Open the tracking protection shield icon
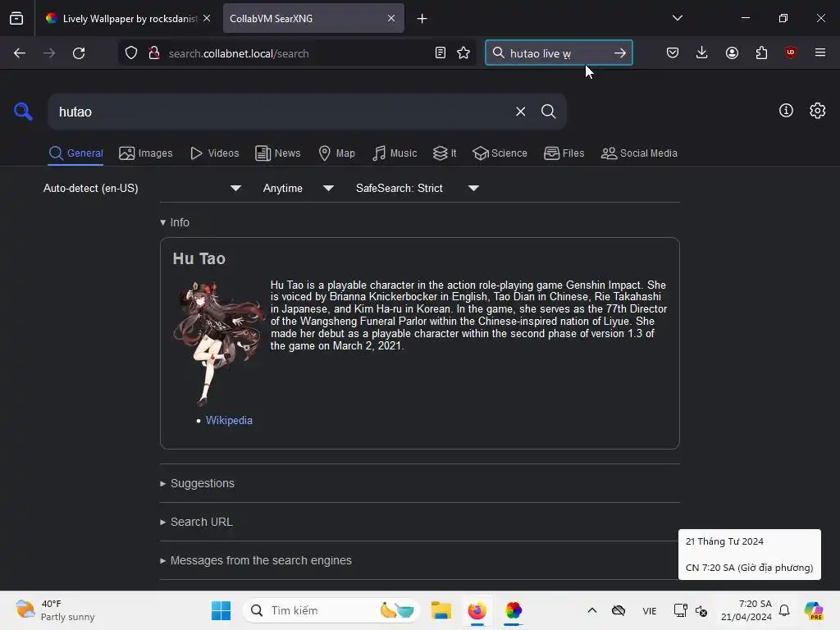Image resolution: width=840 pixels, height=630 pixels. [x=131, y=53]
